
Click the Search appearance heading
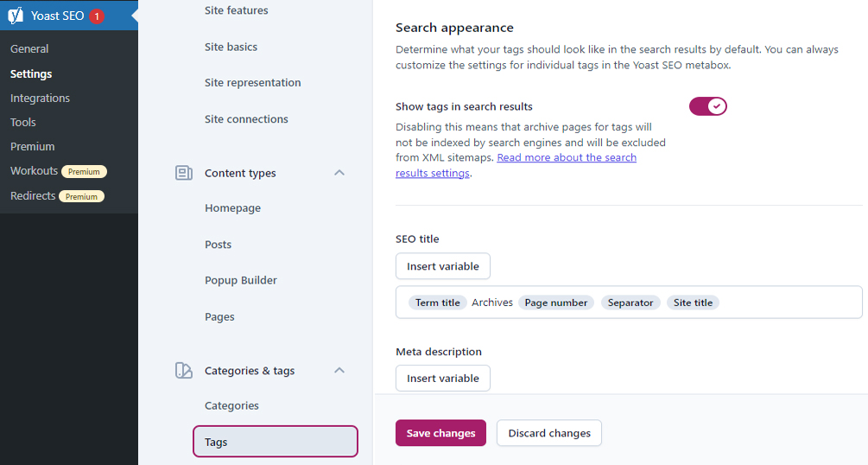(x=454, y=28)
